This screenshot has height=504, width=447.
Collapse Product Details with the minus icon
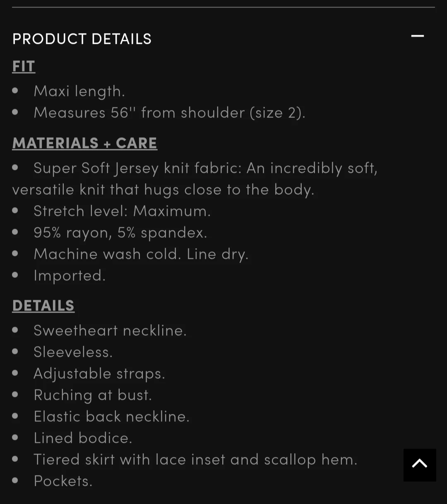pos(417,36)
